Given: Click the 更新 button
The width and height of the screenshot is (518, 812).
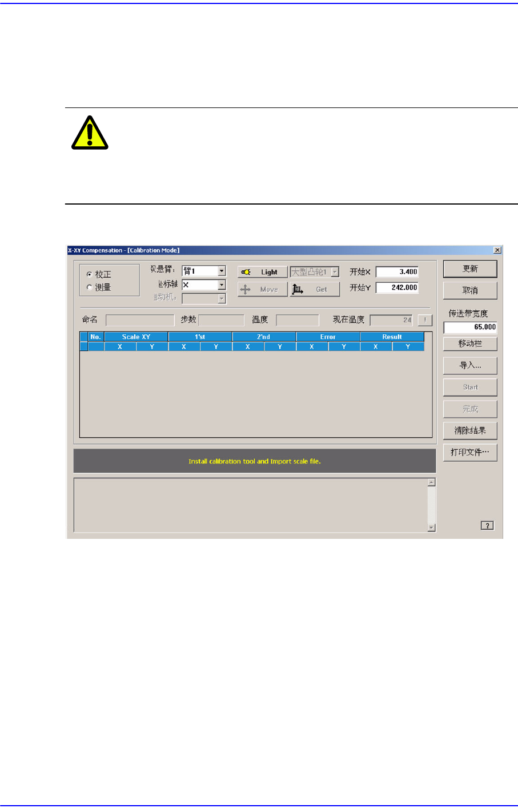Looking at the screenshot, I should (470, 269).
